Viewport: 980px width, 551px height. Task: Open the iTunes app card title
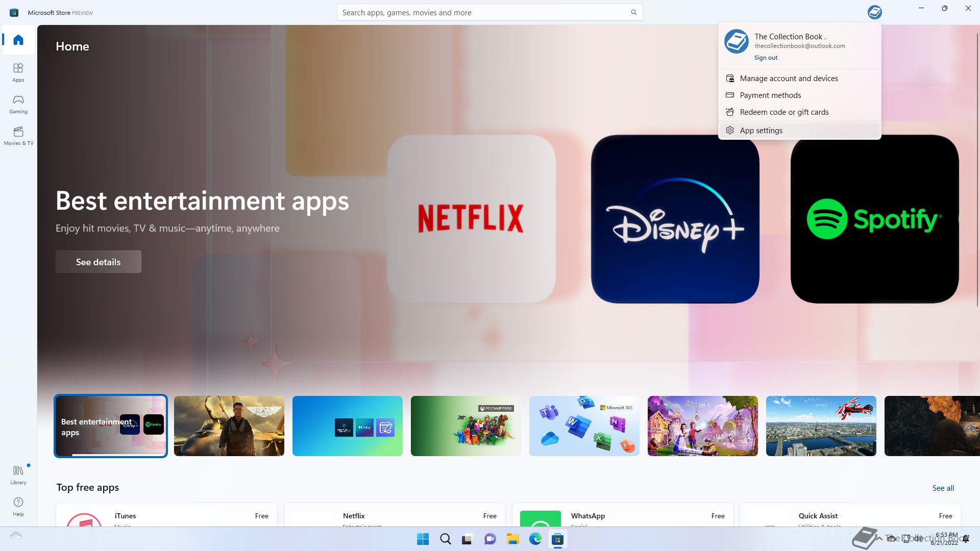pos(125,516)
